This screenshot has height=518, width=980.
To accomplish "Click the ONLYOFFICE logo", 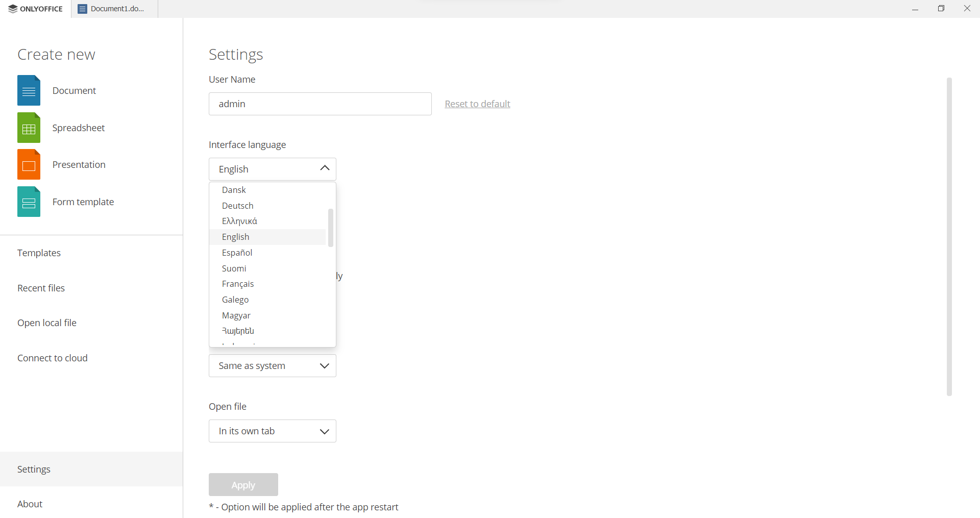I will tap(35, 8).
